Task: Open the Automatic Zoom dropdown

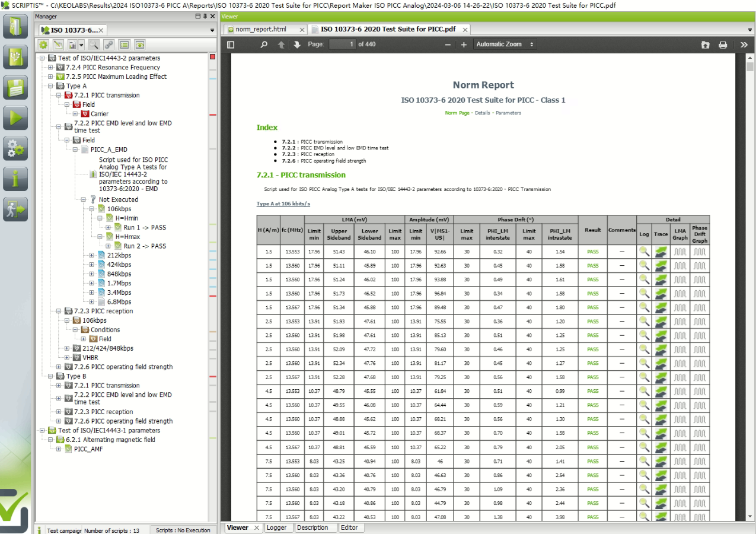Action: tap(505, 44)
